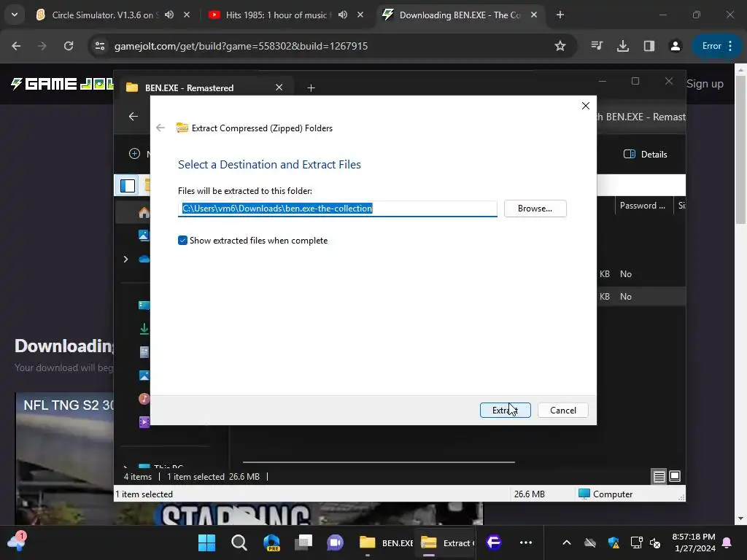Mute audio on the Circle Simulator tab
Image resolution: width=747 pixels, height=560 pixels.
169,15
